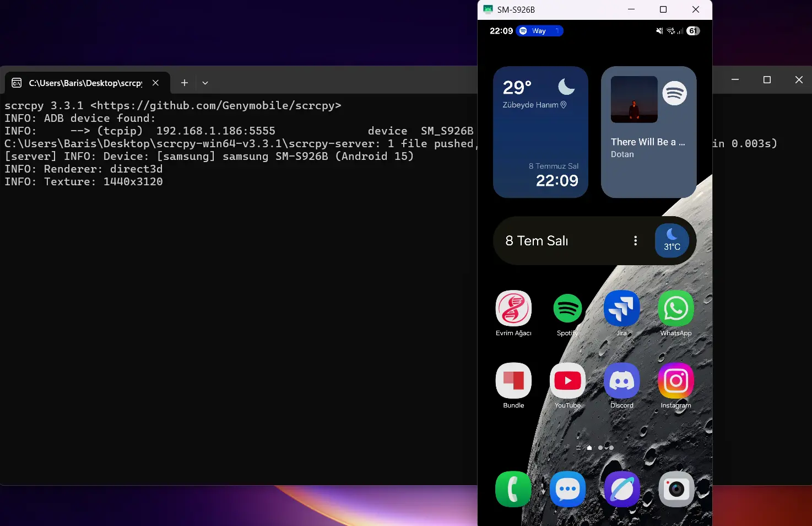Screen dimensions: 812x526
Task: Tap the home page indicator dot
Action: pyautogui.click(x=589, y=448)
